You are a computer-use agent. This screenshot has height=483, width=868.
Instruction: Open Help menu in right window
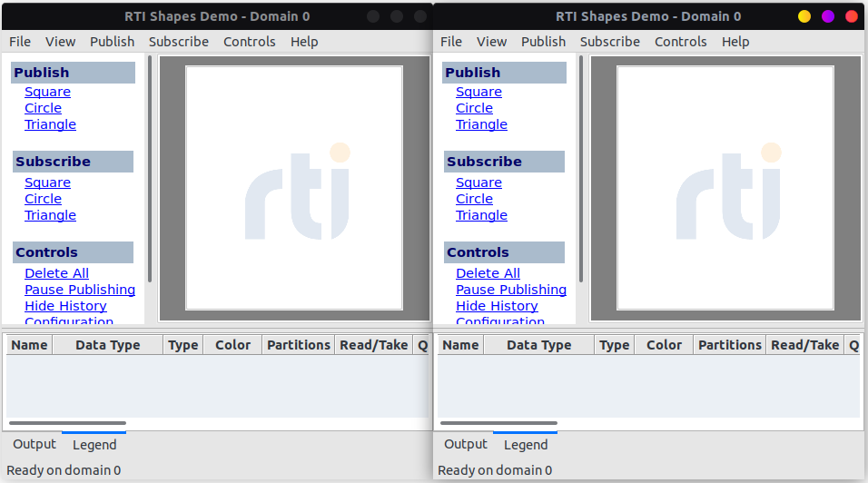coord(735,42)
